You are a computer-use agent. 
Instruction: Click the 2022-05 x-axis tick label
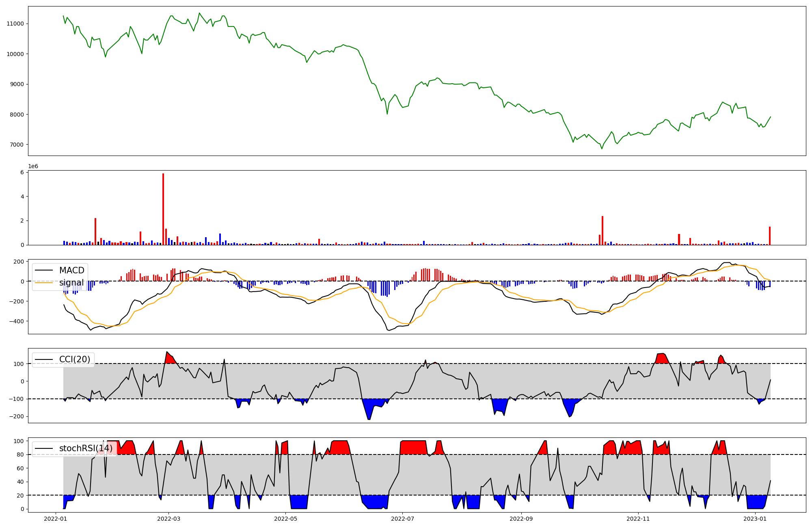285,518
